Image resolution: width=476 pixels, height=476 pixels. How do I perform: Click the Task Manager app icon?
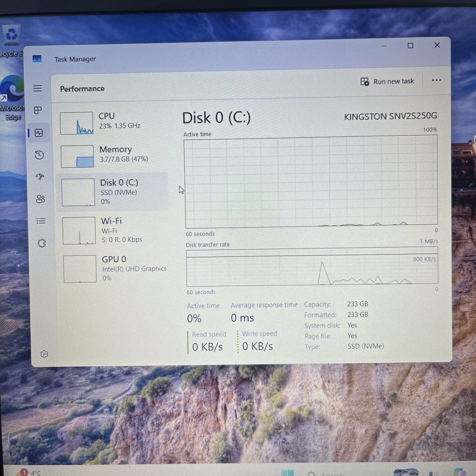(37, 59)
